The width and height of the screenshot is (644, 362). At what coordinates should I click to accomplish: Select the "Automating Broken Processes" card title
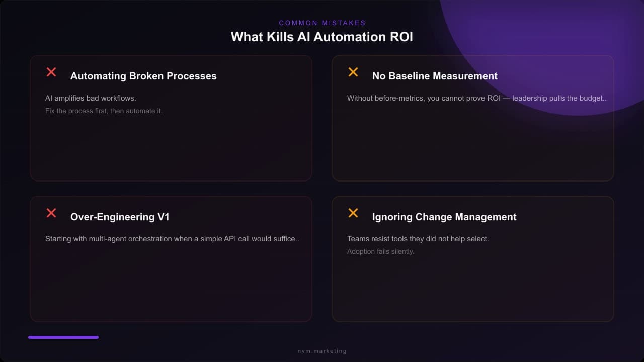click(143, 76)
